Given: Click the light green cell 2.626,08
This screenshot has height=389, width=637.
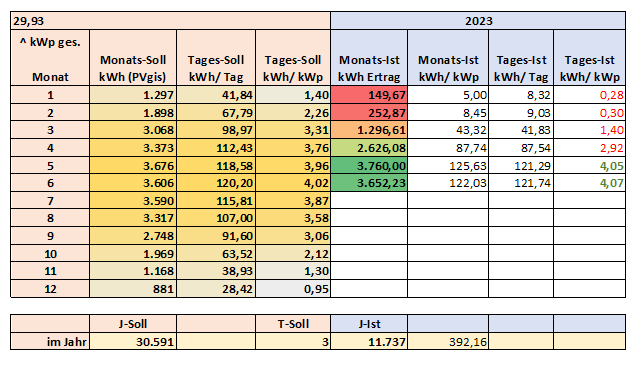Looking at the screenshot, I should coord(369,148).
